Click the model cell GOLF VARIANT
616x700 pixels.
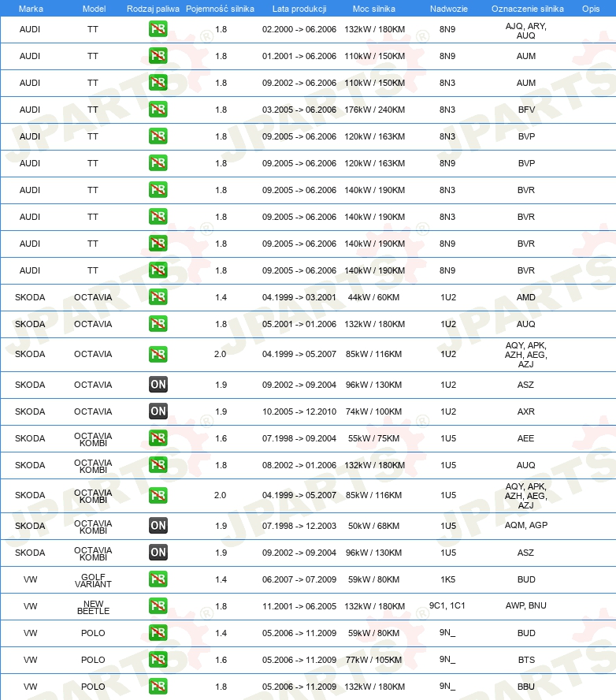click(93, 580)
